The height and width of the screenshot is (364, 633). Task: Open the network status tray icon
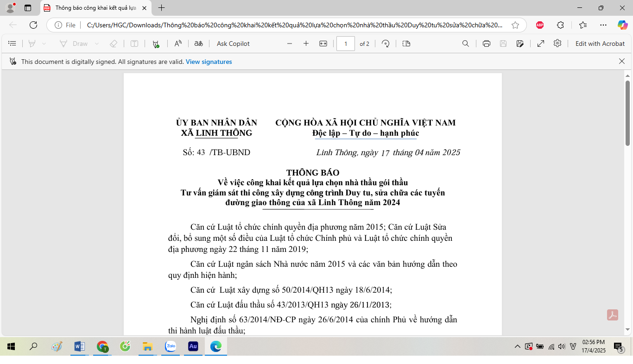pyautogui.click(x=551, y=346)
